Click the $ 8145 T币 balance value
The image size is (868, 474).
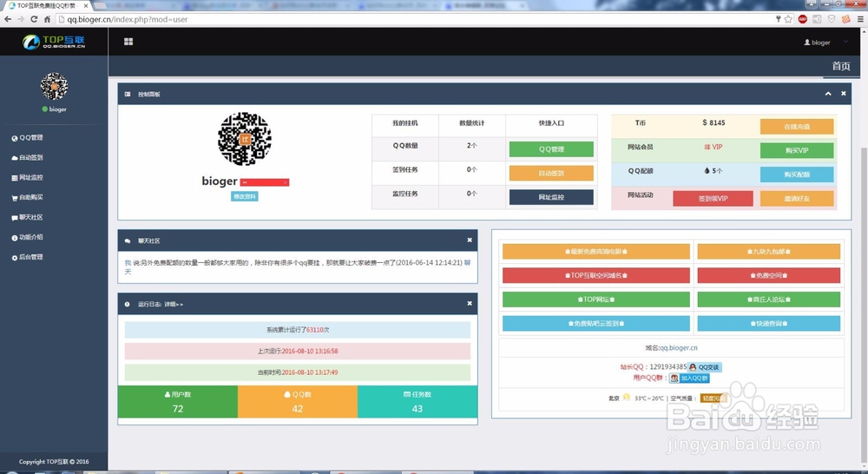click(713, 123)
